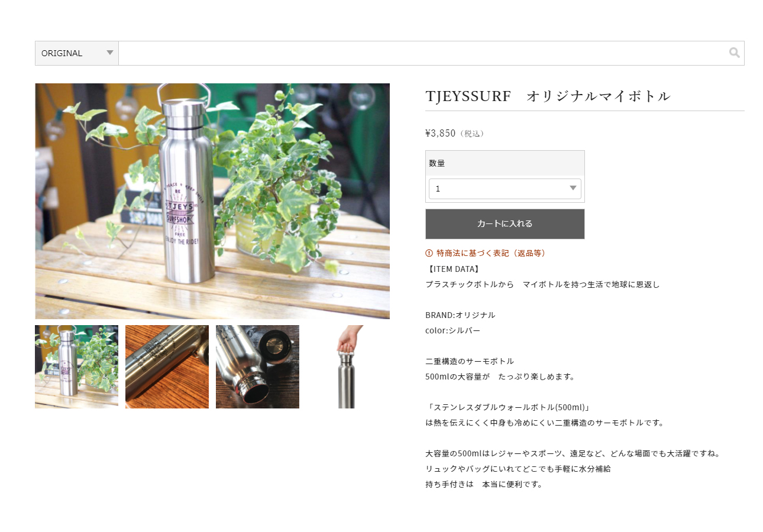Screen dimensions: 763x532
Task: Select the bottle with ivy thumbnail
Action: [x=76, y=366]
